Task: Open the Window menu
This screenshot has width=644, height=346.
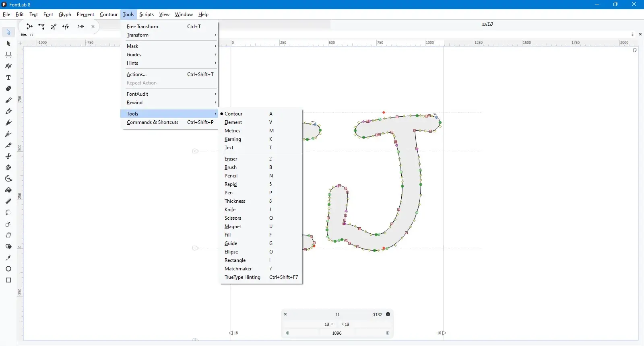Action: 184,14
